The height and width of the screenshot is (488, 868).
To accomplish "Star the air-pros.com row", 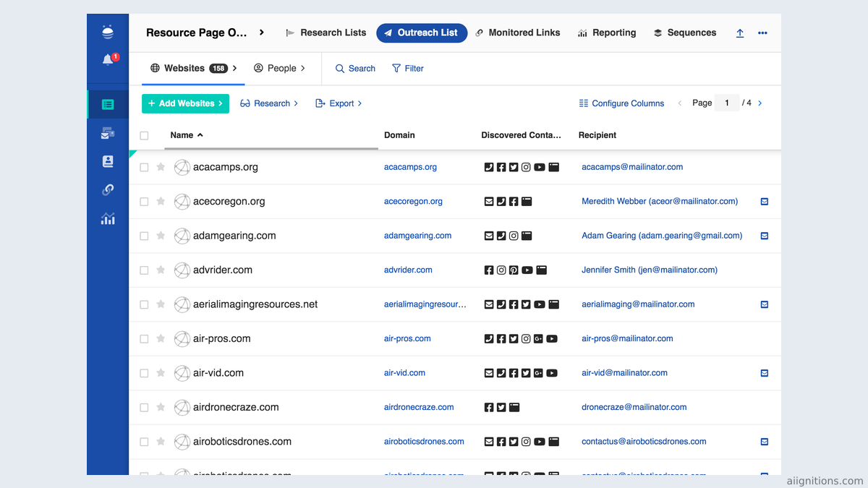I will [161, 339].
